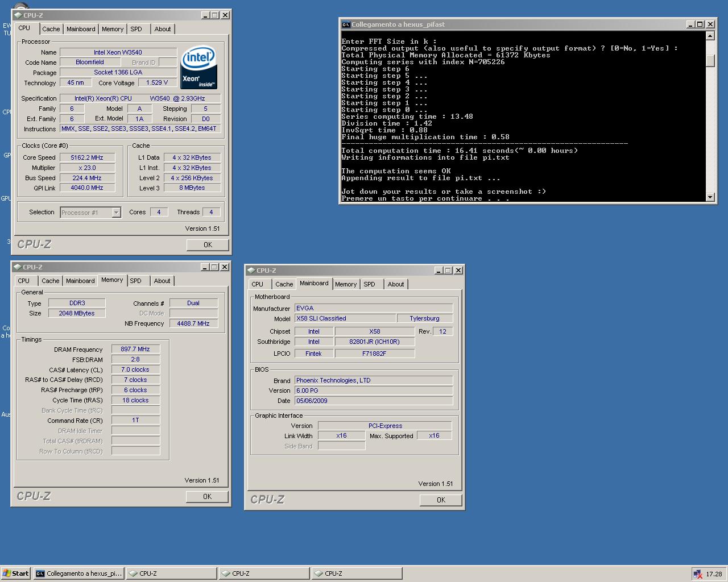Switch to Mainboard tab in top CPU-Z window
728x582 pixels.
tap(81, 29)
